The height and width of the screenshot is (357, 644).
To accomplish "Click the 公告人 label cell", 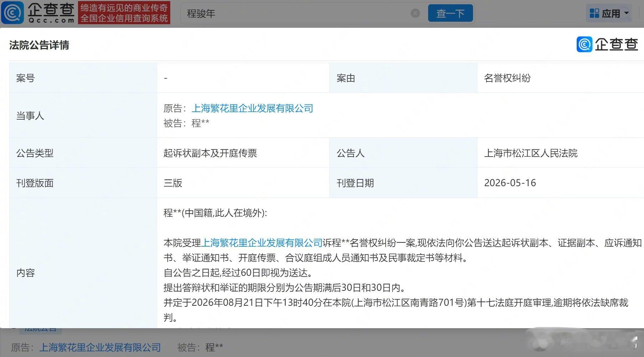I will (x=403, y=153).
